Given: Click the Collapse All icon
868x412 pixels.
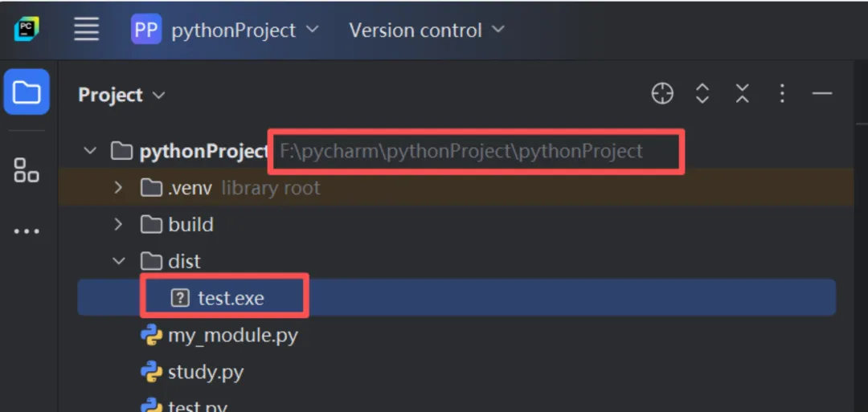Looking at the screenshot, I should pos(742,94).
